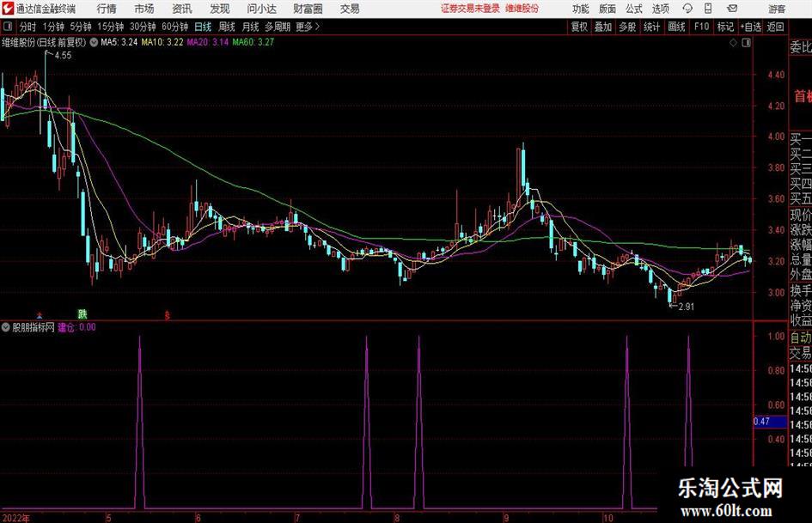
Task: Click the 返回 back button
Action: pyautogui.click(x=775, y=27)
